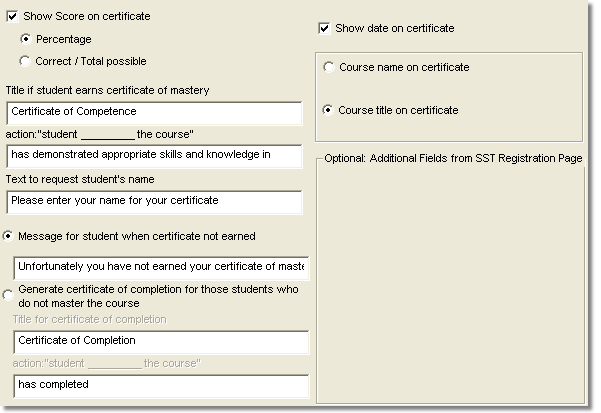Select Message for student when certificate not earned
This screenshot has width=601, height=413.
pyautogui.click(x=8, y=236)
